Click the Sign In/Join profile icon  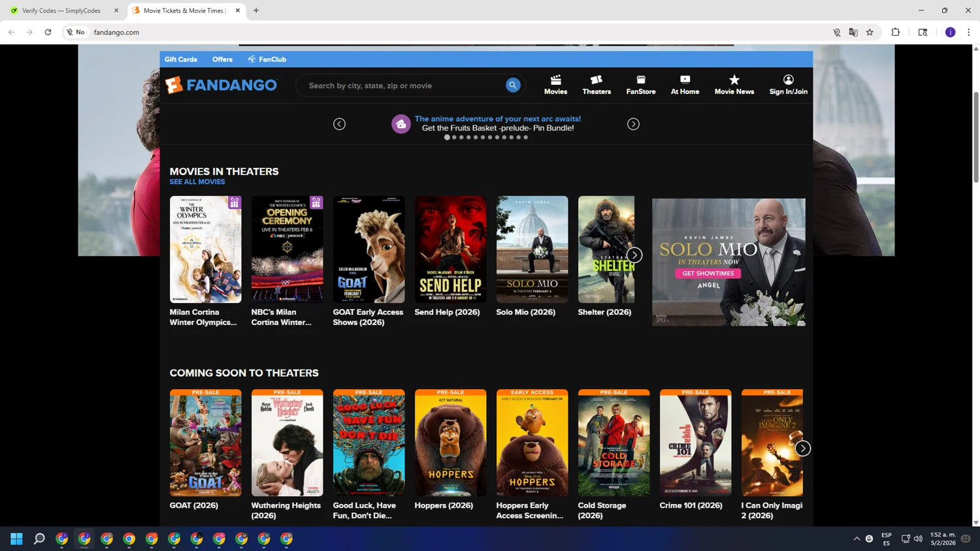(788, 80)
